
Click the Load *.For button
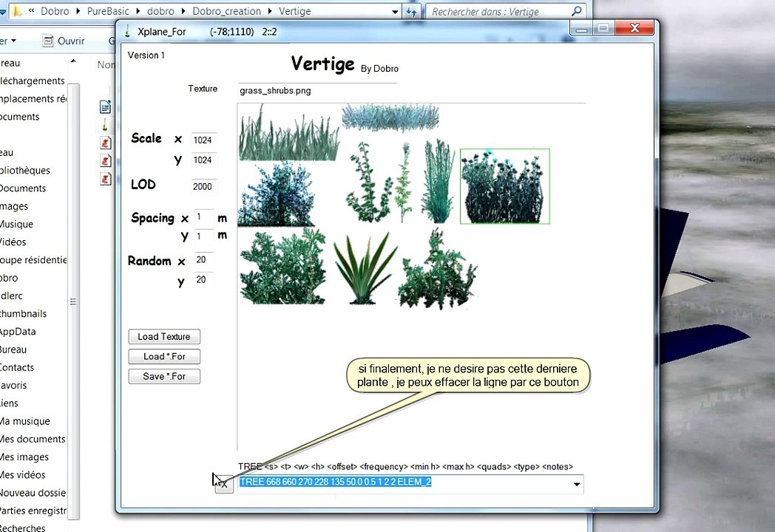click(x=164, y=357)
